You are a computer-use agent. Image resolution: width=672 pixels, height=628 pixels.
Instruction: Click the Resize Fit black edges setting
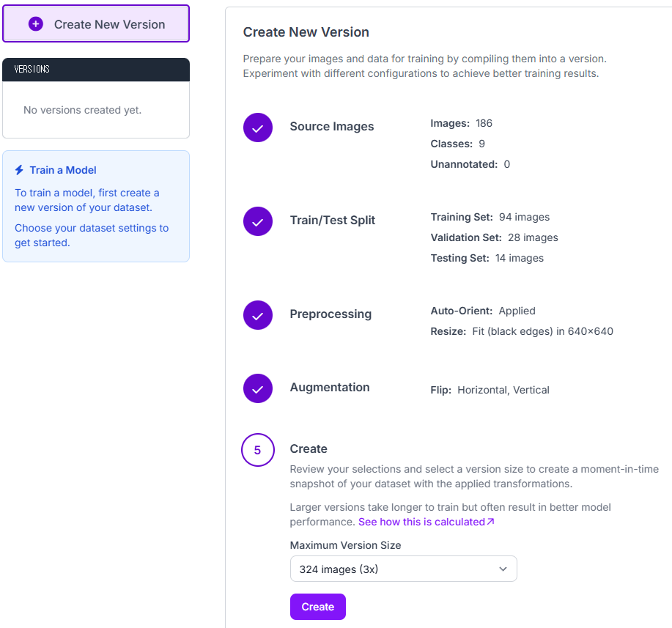click(522, 331)
